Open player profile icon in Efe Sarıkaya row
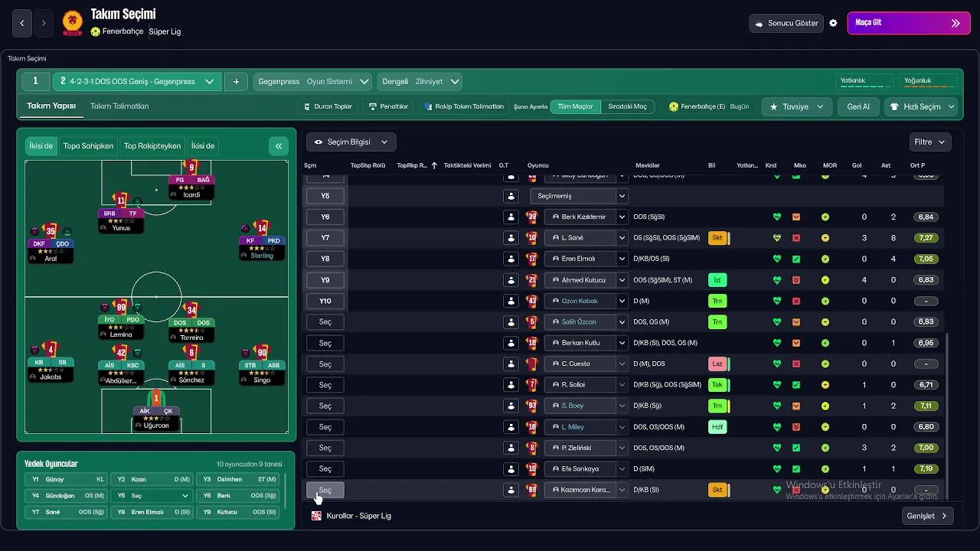Image resolution: width=980 pixels, height=551 pixels. click(511, 468)
